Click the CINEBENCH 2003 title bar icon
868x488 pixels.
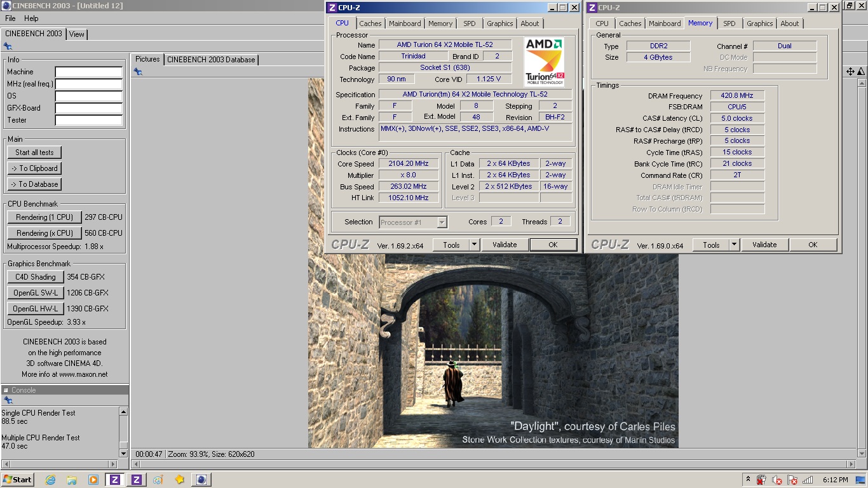tap(6, 6)
